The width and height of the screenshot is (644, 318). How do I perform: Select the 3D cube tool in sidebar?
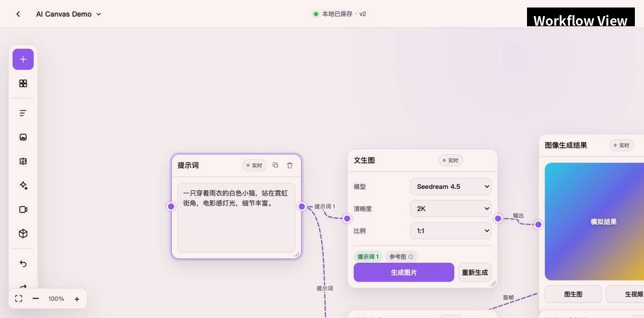click(23, 234)
